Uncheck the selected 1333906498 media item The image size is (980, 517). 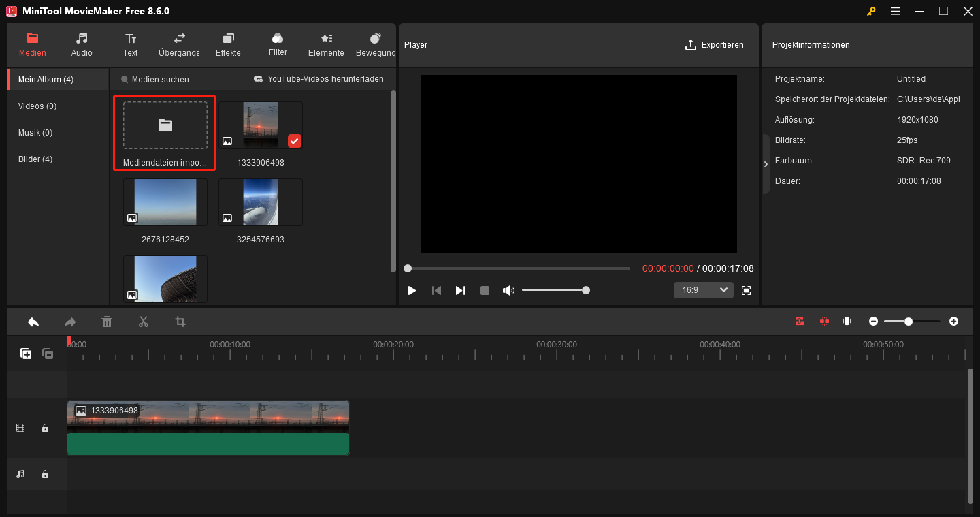(294, 141)
